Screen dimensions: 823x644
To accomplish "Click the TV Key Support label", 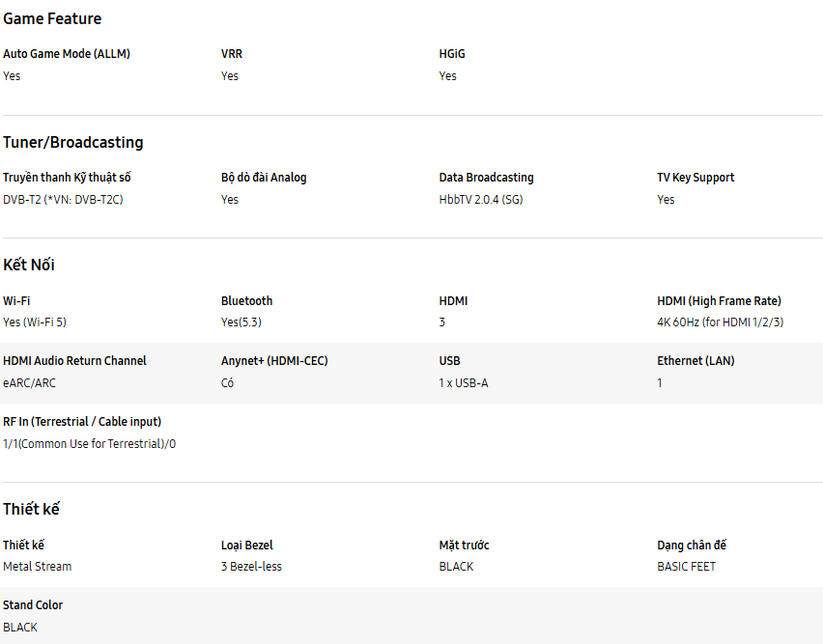I will [695, 178].
